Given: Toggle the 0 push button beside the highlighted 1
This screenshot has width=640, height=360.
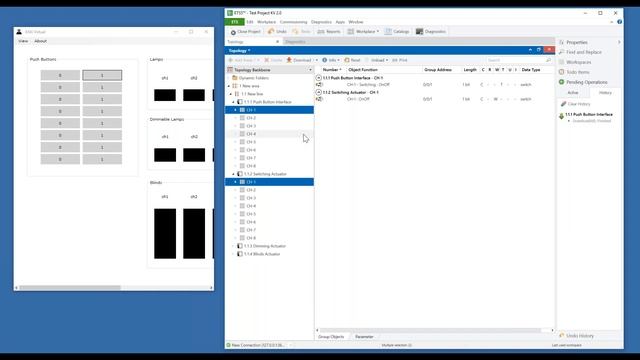Looking at the screenshot, I should [60, 75].
